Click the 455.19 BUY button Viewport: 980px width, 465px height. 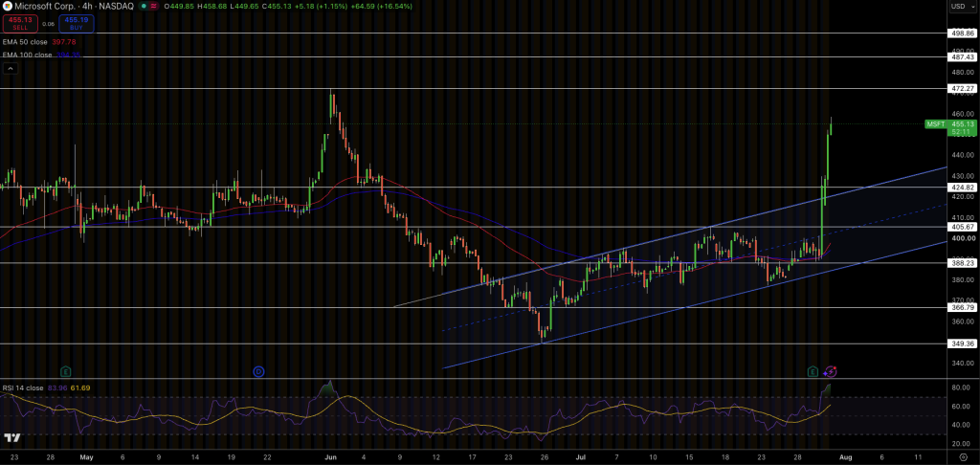coord(77,24)
